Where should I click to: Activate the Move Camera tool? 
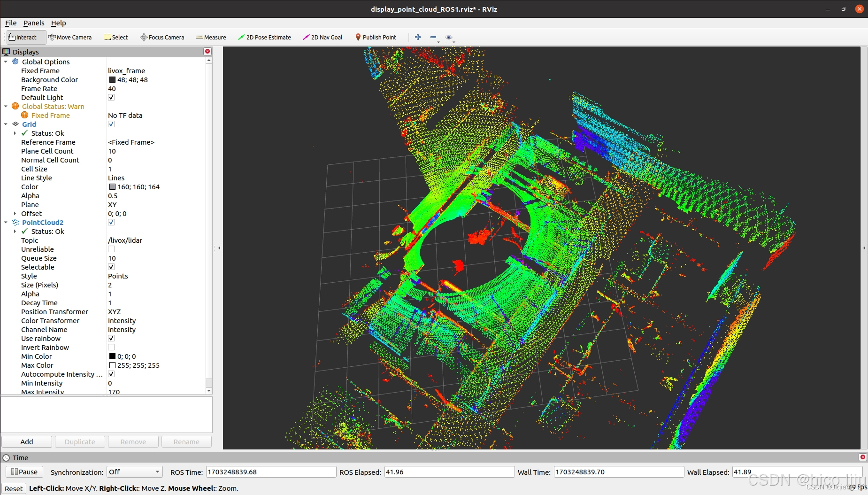(x=70, y=37)
